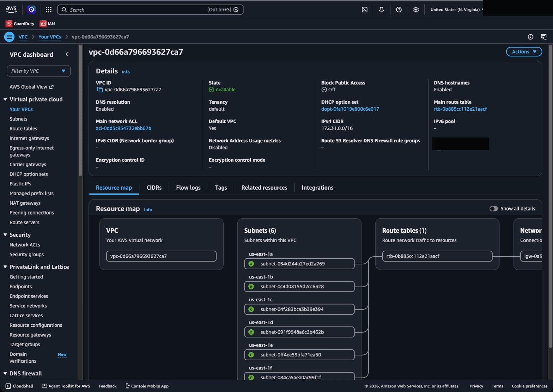Open the notifications bell
This screenshot has height=392, width=553.
382,10
